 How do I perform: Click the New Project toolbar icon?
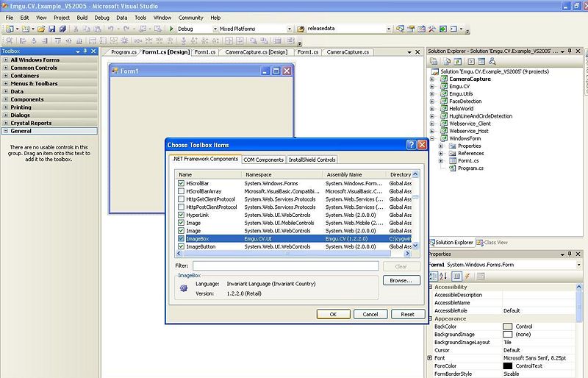coord(10,29)
